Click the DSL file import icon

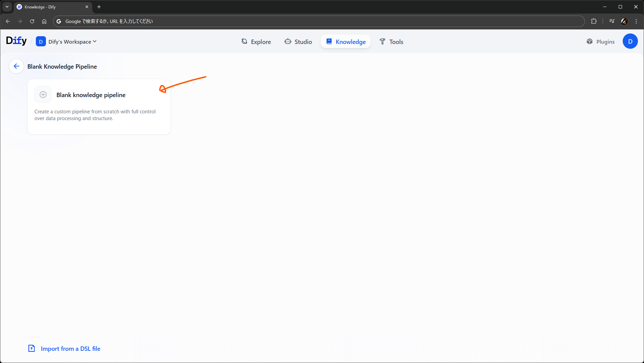(31, 348)
